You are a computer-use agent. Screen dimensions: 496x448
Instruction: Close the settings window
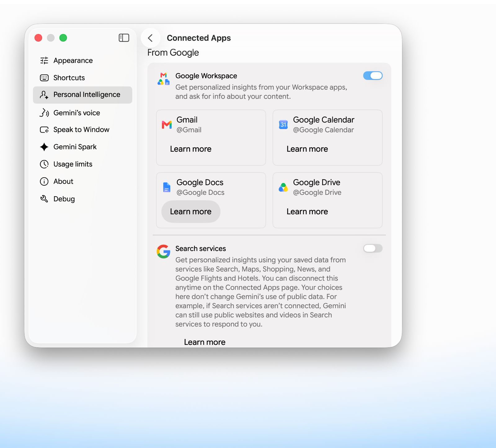coord(38,38)
